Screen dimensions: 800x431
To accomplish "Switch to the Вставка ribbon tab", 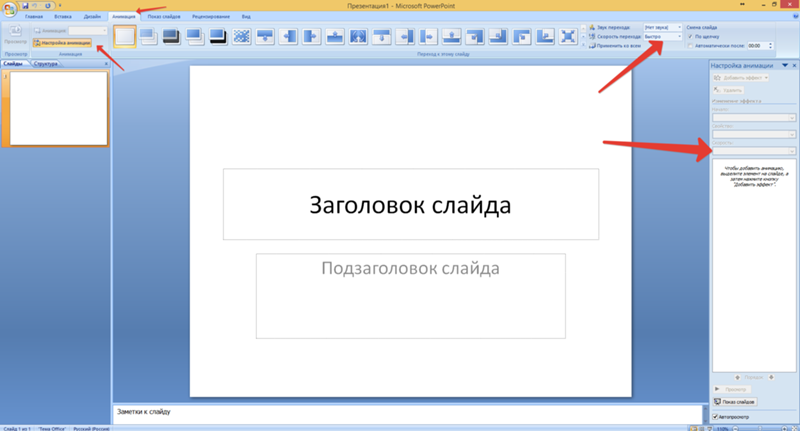I will pos(63,16).
